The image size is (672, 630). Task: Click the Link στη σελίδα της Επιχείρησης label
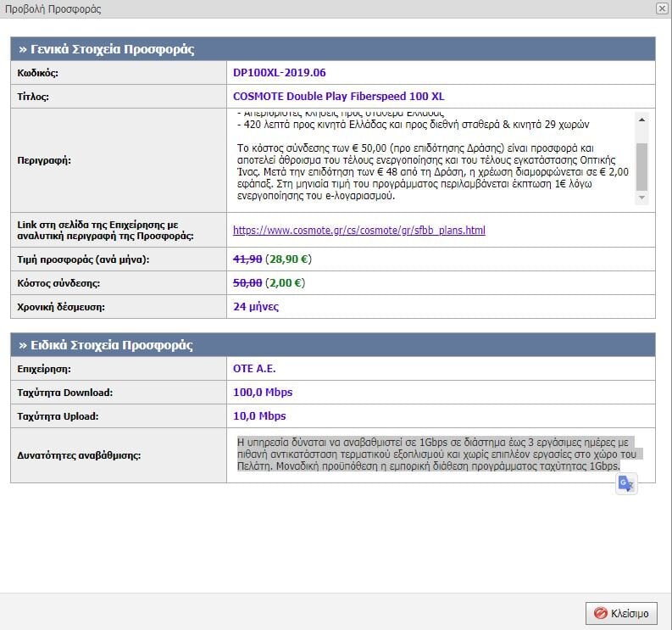tap(105, 231)
